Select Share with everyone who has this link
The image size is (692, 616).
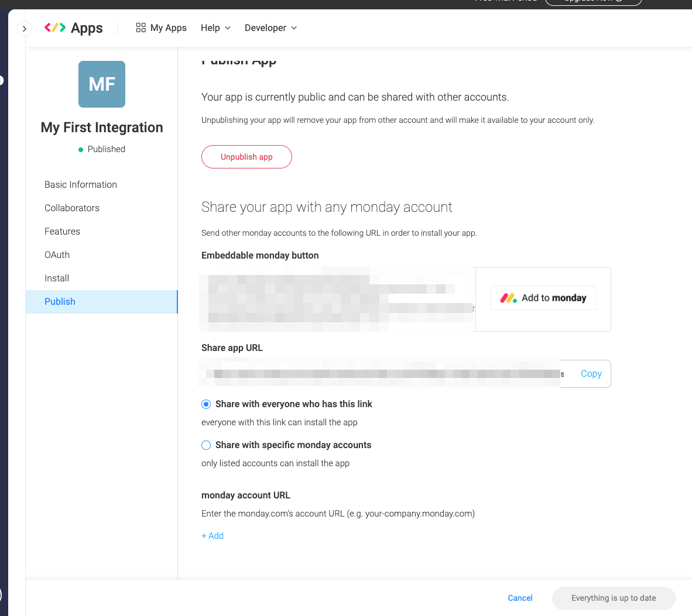tap(206, 404)
